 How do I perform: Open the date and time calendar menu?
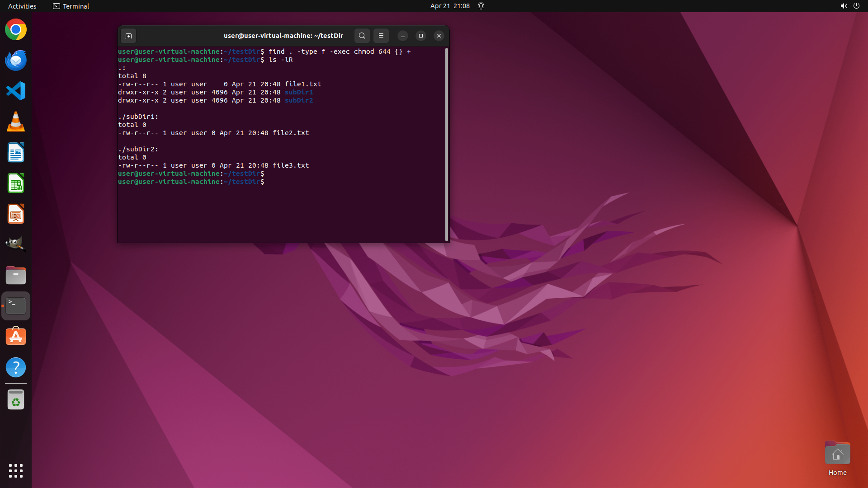[x=449, y=6]
